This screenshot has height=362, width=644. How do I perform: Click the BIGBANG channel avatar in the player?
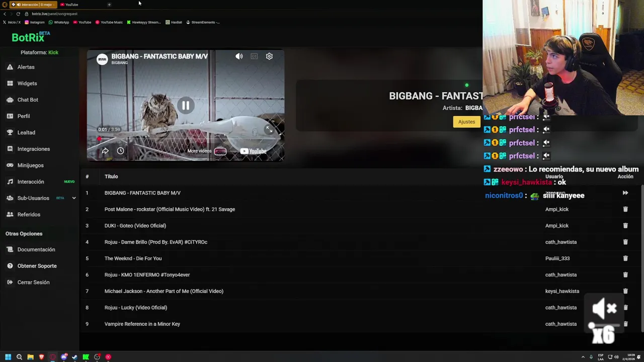coord(102,59)
